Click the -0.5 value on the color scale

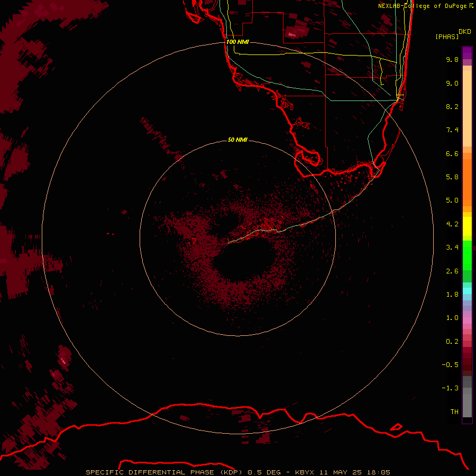(x=450, y=365)
